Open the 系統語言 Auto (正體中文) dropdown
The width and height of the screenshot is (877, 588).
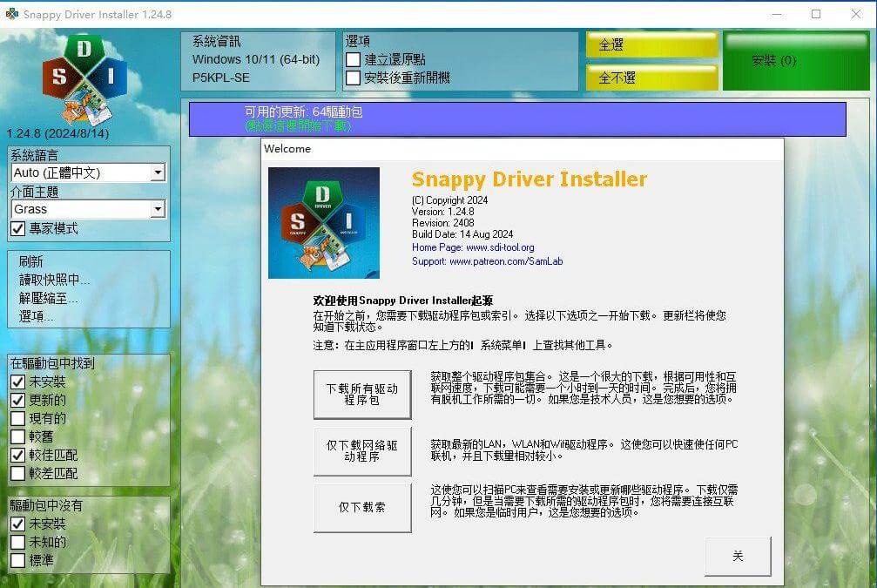click(88, 172)
